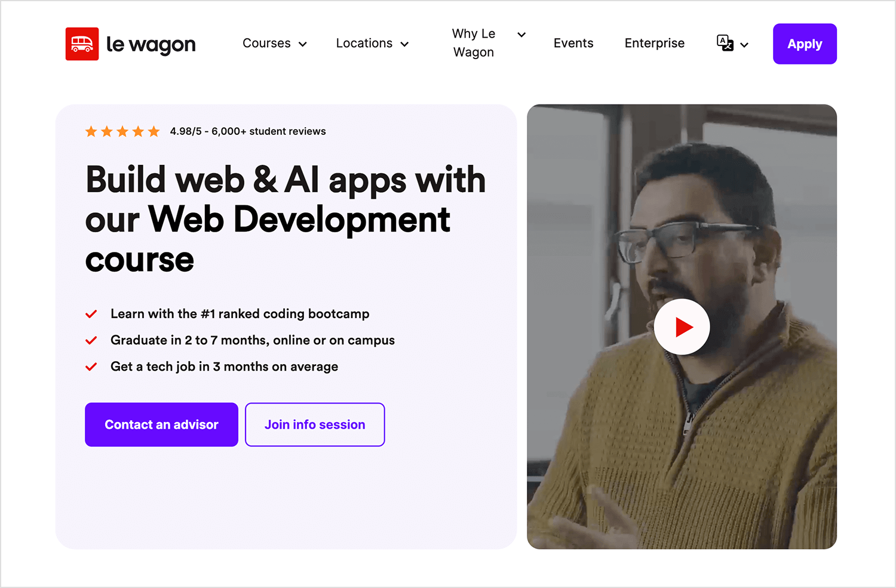This screenshot has height=588, width=896.
Task: Open the Why Le Wagon menu
Action: [x=473, y=43]
